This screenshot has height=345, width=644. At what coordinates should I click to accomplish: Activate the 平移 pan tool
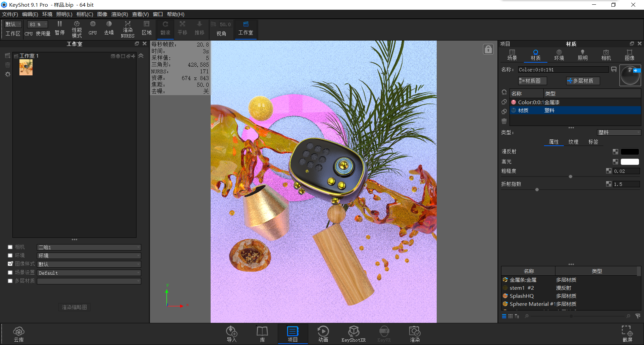[x=182, y=28]
